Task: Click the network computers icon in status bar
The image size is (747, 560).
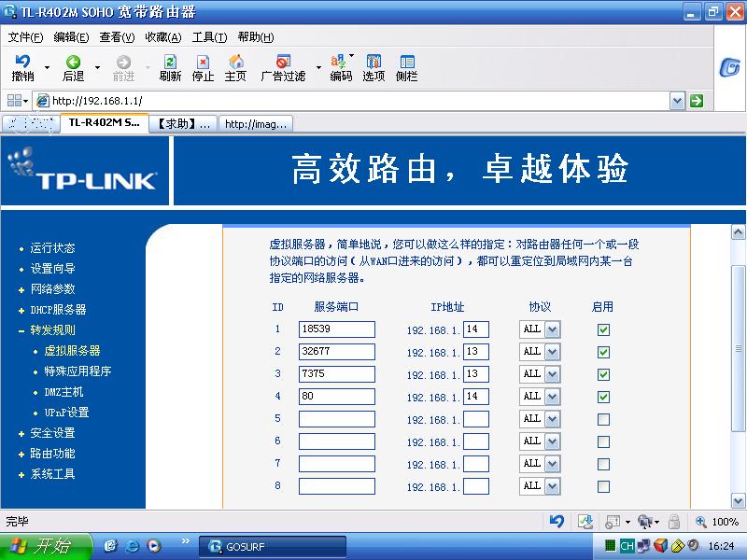Action: [645, 522]
